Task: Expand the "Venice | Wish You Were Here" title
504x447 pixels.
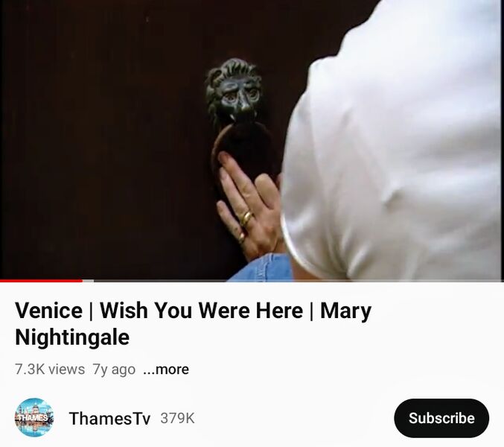Action: (x=193, y=323)
